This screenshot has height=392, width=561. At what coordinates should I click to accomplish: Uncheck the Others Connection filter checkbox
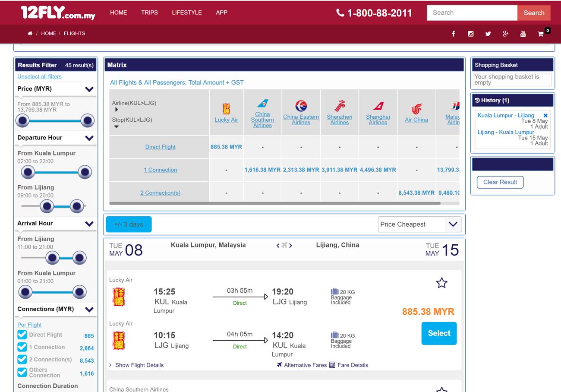point(22,372)
